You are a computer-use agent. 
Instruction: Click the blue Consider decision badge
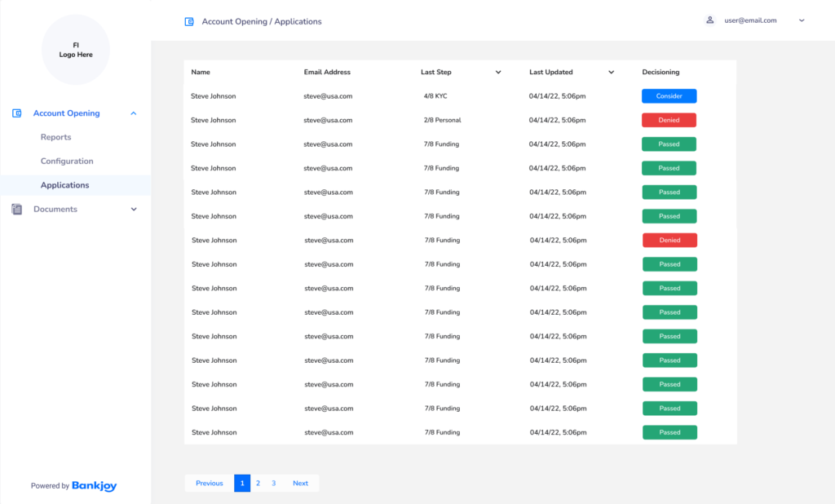[669, 96]
